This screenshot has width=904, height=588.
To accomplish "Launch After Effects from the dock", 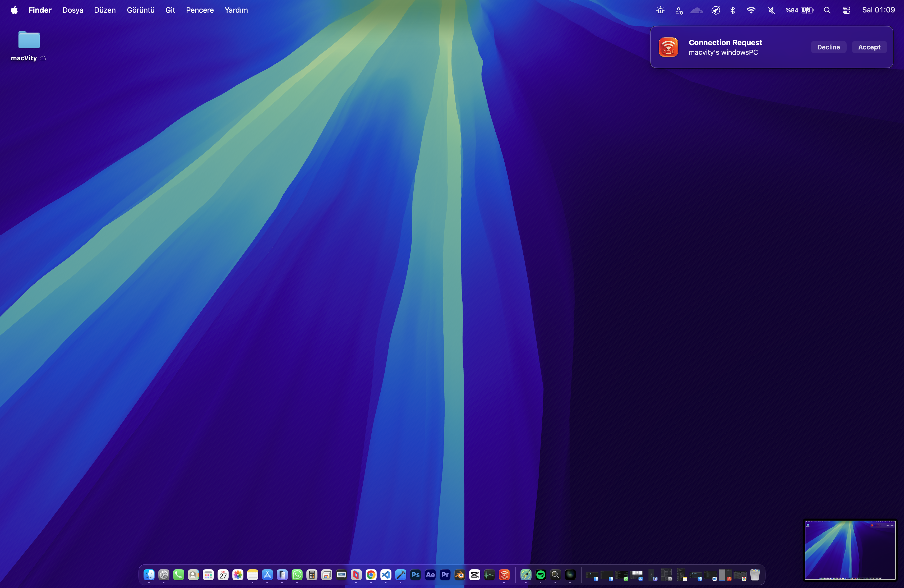I will point(430,575).
